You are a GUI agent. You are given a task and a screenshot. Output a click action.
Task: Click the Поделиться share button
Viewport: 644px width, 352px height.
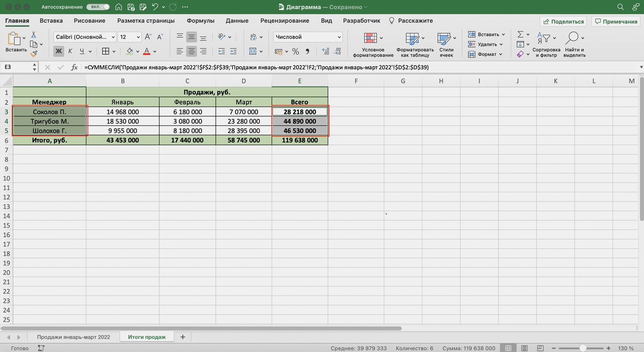coord(563,21)
